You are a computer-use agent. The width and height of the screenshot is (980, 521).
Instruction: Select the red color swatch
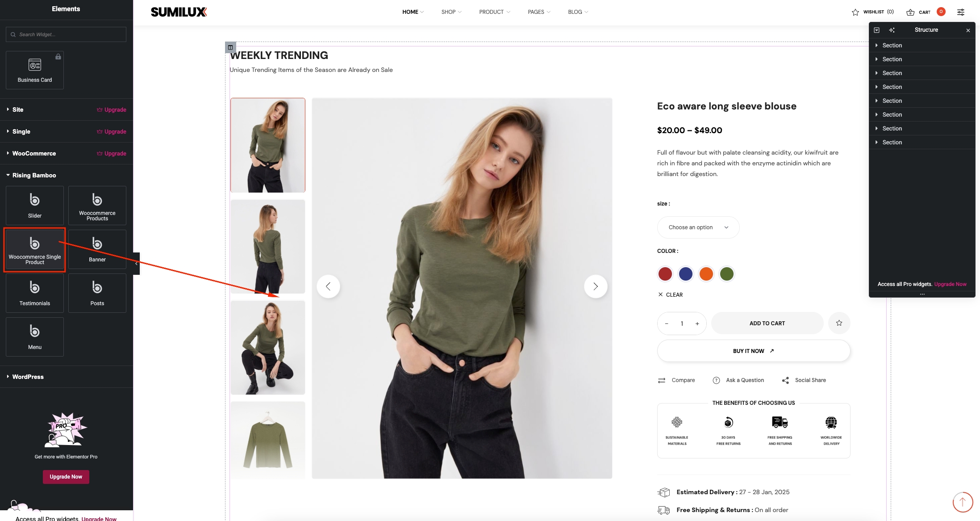(x=665, y=274)
